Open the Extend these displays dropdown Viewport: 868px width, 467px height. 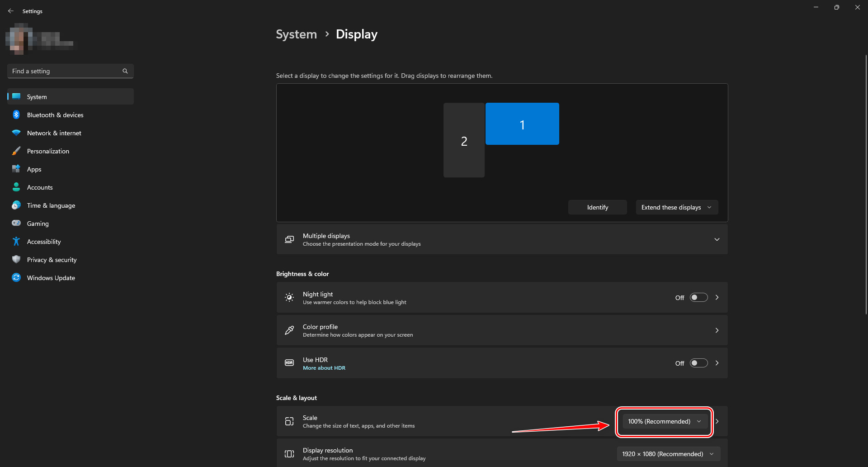pos(676,207)
